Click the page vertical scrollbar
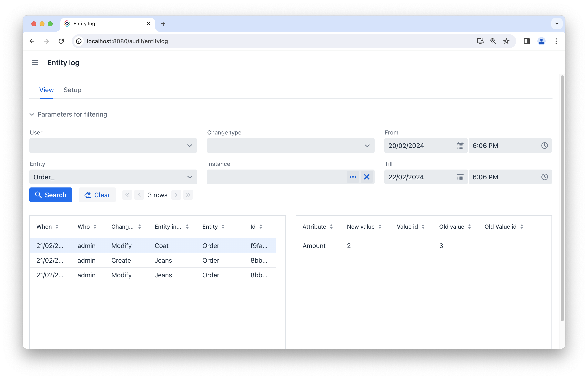 (x=562, y=198)
